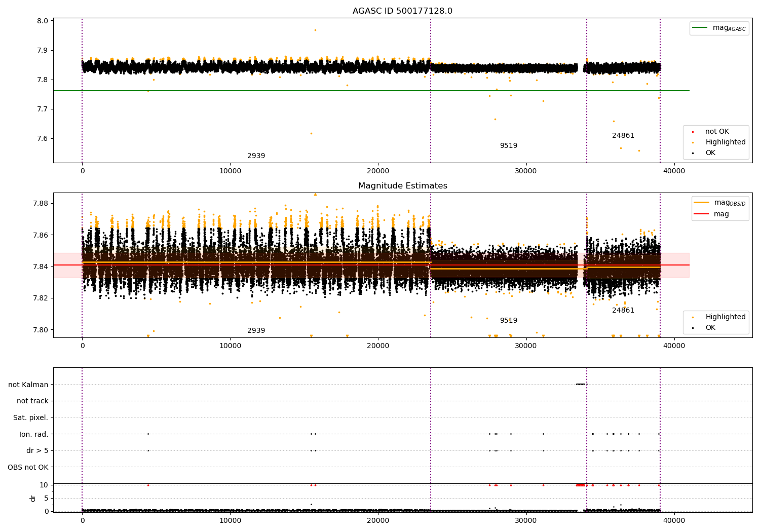The height and width of the screenshot is (532, 760).
Task: Click the '8.0' y-axis tick in top plot
Action: pyautogui.click(x=43, y=21)
